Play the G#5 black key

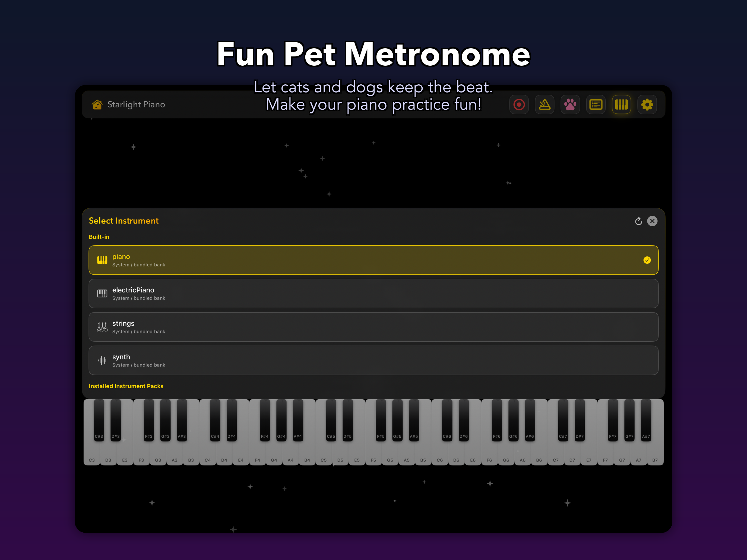click(x=397, y=420)
